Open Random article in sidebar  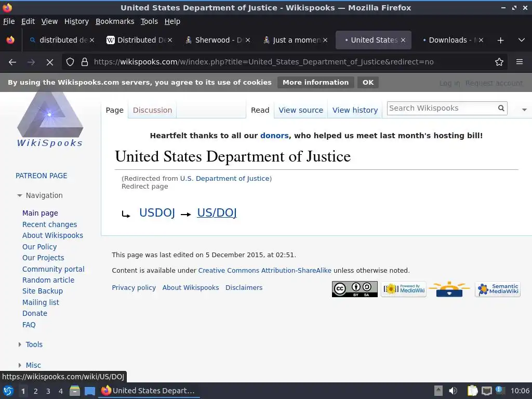point(48,280)
